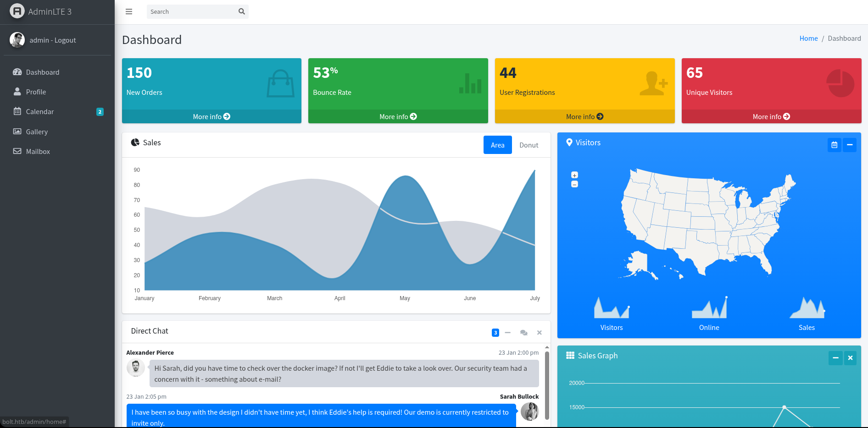Close the Sales Graph card

coord(850,358)
